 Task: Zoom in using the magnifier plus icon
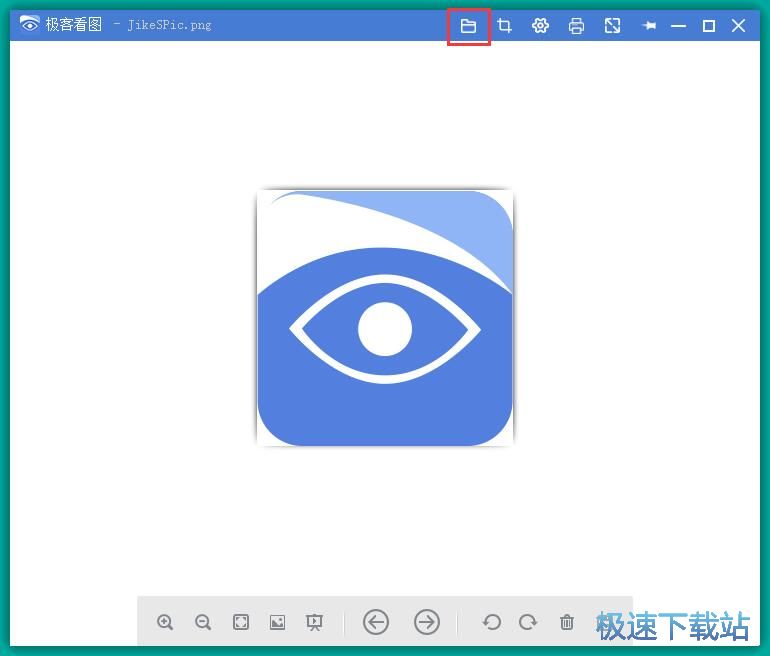166,622
